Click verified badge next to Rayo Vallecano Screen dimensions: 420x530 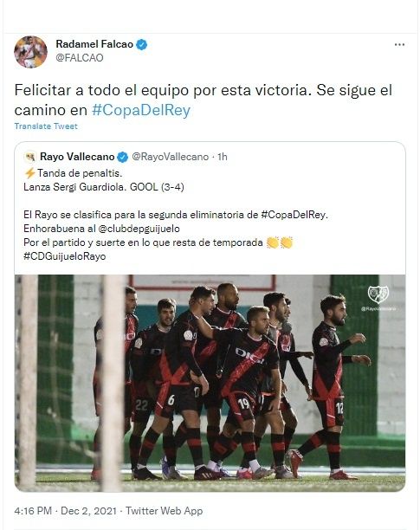point(123,157)
